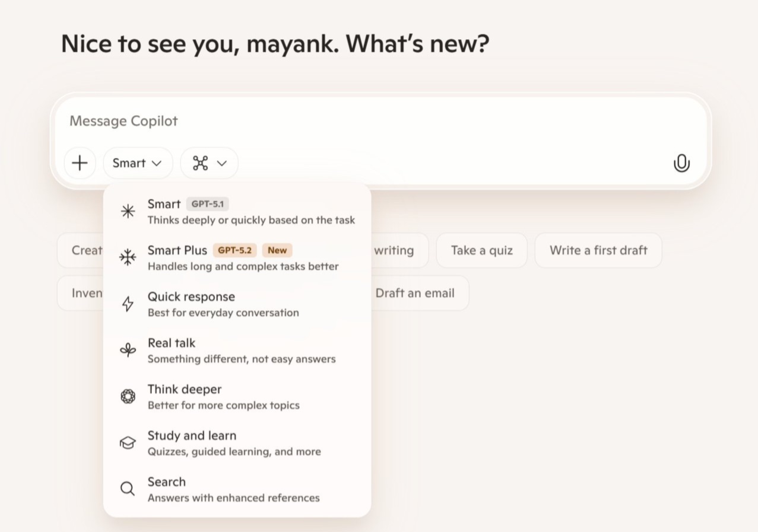This screenshot has height=532, width=758.
Task: Collapse the conversation mode dropdown chevron
Action: tap(156, 163)
